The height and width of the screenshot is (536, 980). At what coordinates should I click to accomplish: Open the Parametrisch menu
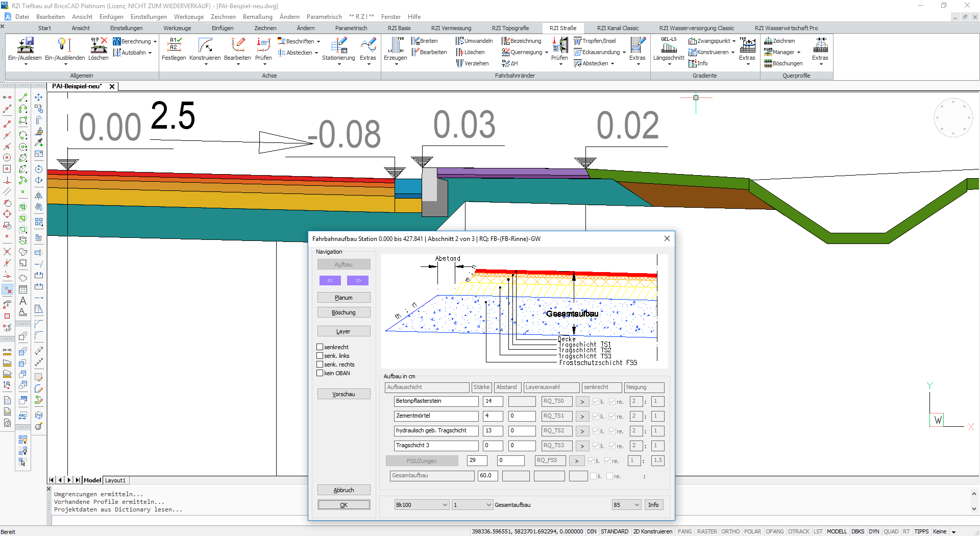pyautogui.click(x=324, y=17)
